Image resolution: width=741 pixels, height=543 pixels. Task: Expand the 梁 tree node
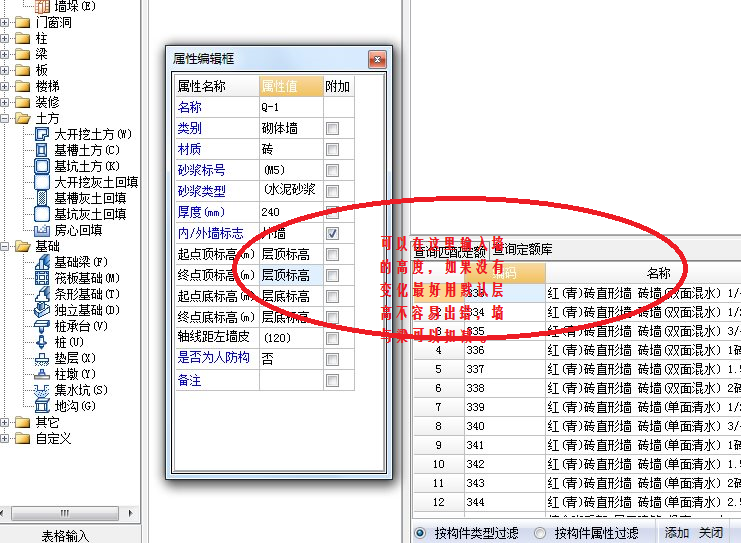[x=4, y=54]
